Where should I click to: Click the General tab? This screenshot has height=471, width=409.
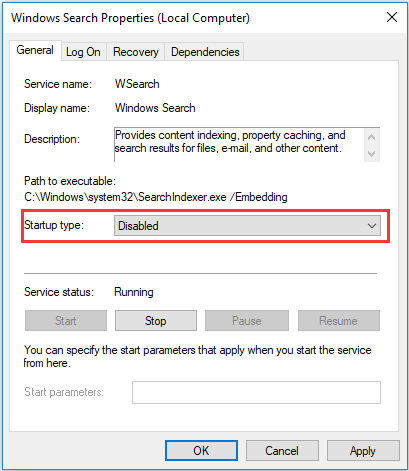(x=35, y=50)
